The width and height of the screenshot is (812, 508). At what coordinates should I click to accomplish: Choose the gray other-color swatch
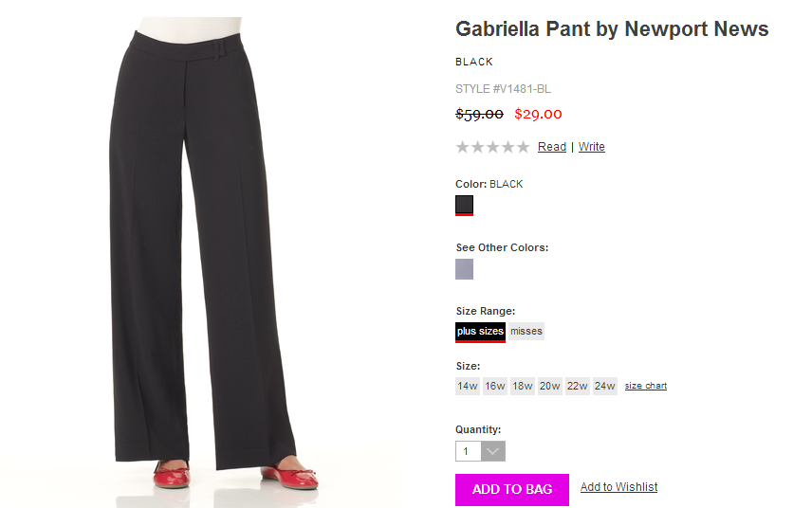coord(464,269)
